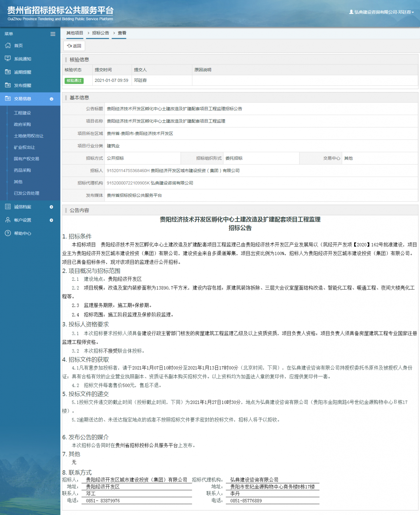Click the user avatar icon in header
Screen dimensions: 420x515
click(x=351, y=12)
